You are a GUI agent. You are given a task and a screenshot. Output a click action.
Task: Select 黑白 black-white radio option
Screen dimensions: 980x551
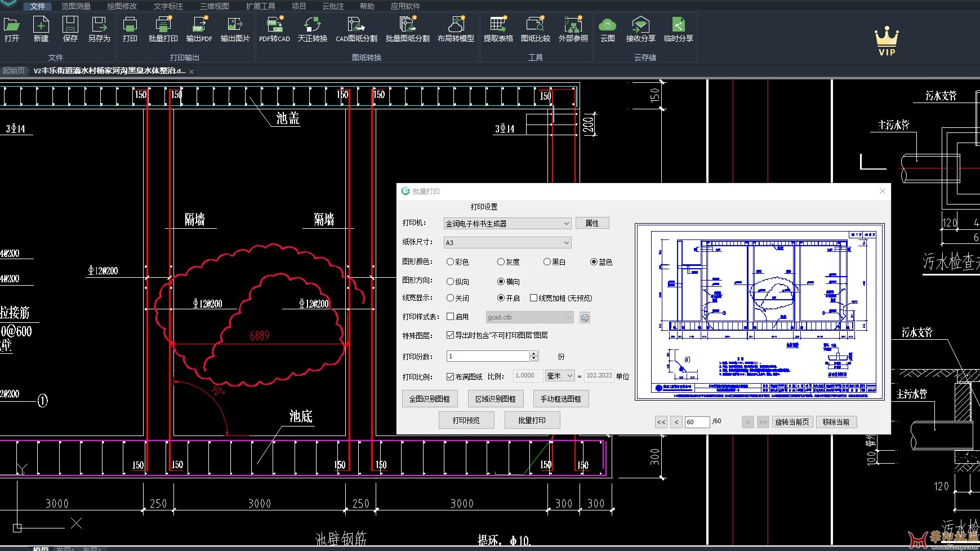coord(554,262)
